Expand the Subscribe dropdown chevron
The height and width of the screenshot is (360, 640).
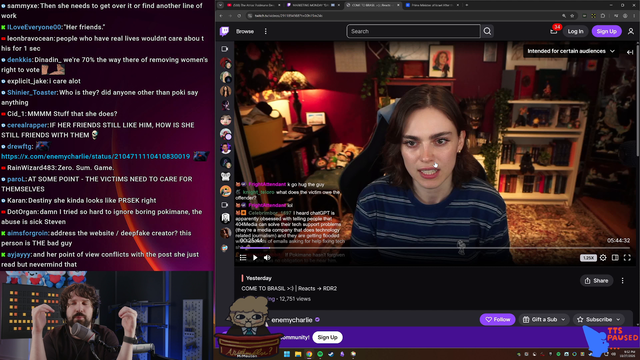click(618, 320)
